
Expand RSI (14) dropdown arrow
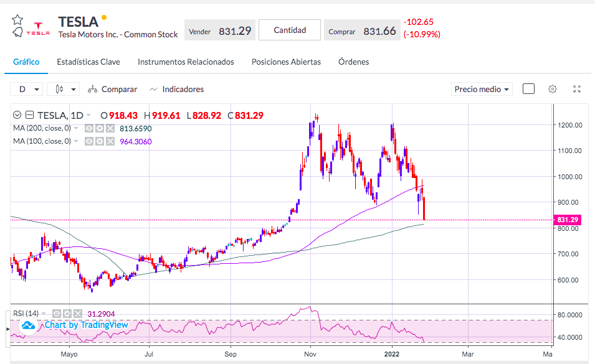click(x=44, y=314)
